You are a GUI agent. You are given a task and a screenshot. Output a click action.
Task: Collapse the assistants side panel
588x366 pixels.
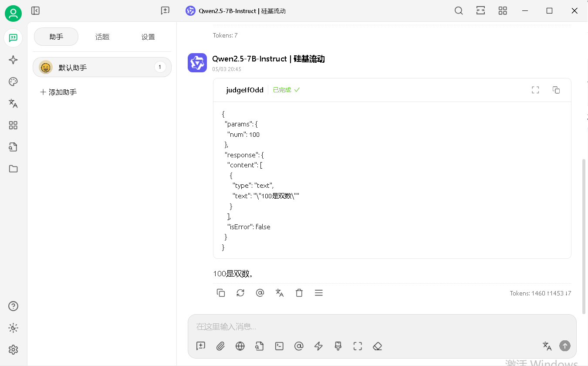[36, 11]
